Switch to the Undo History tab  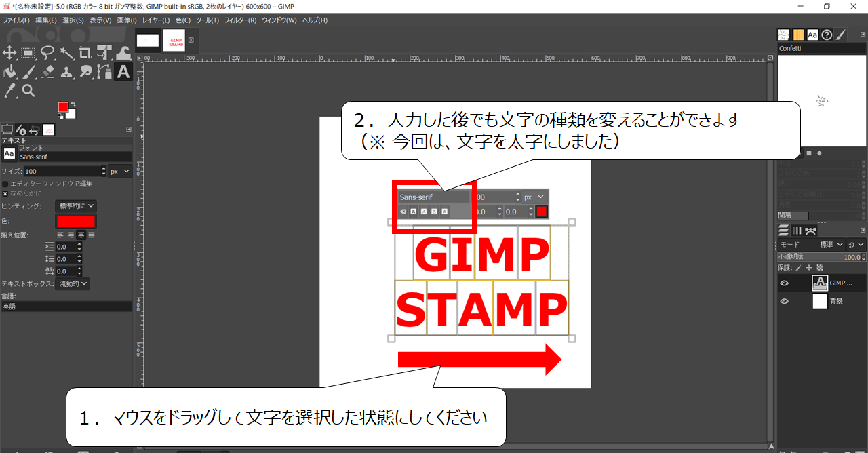(x=34, y=130)
